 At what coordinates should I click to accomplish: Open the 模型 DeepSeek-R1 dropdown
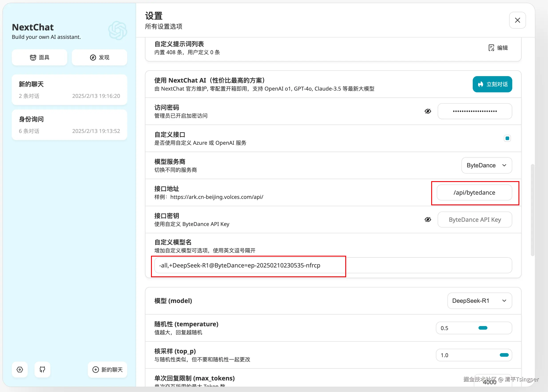pyautogui.click(x=479, y=301)
